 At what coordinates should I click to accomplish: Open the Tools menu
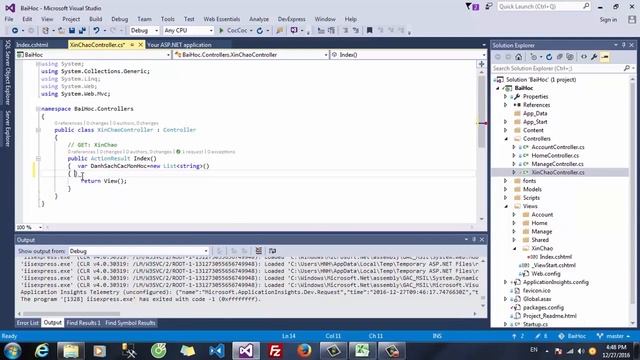167,19
